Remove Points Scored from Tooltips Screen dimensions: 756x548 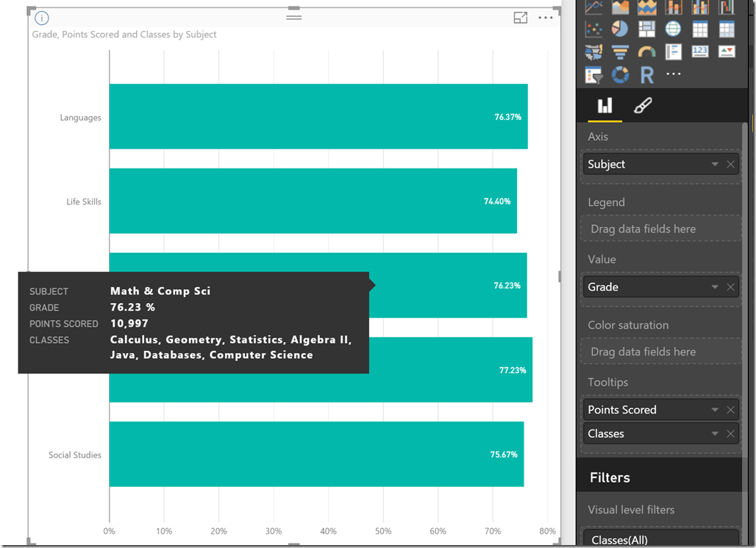730,410
